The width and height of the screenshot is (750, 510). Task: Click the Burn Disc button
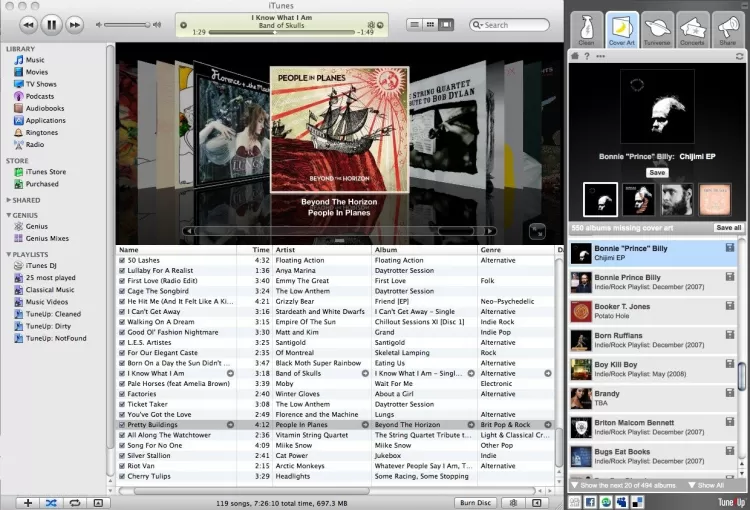pyautogui.click(x=475, y=503)
